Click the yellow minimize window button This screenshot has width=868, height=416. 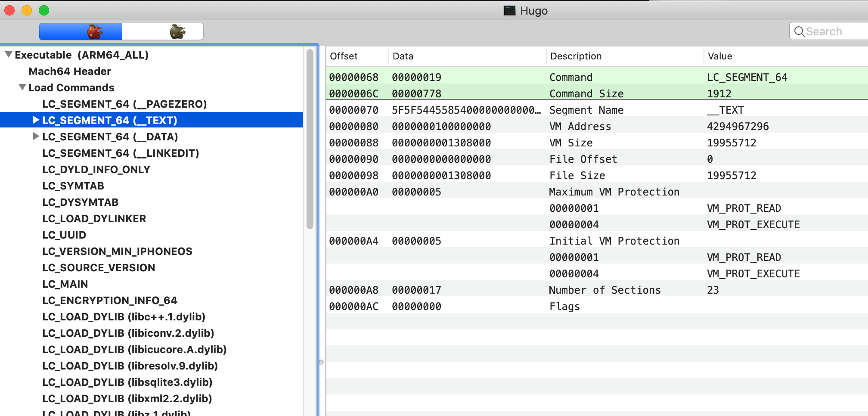pyautogui.click(x=27, y=10)
